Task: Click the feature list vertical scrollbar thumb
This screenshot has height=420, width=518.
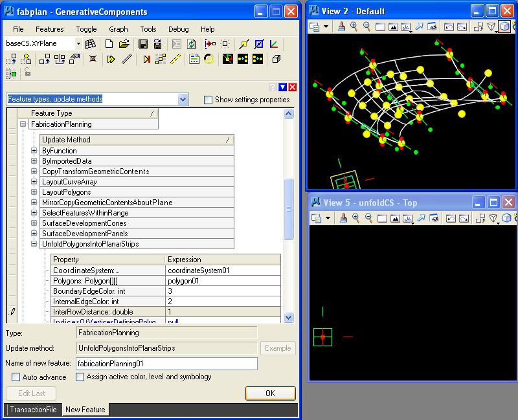Action: 288,208
